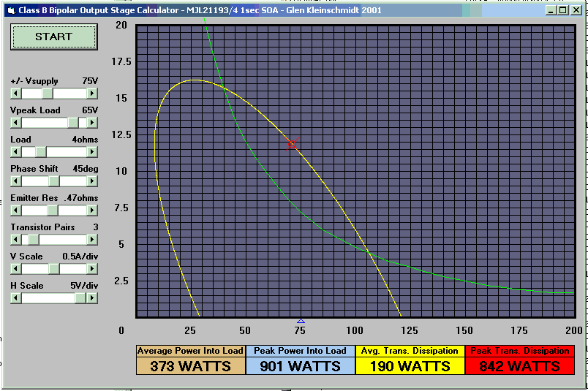The image size is (588, 391).
Task: Click the Transistor Pairs slider thumb
Action: click(34, 240)
